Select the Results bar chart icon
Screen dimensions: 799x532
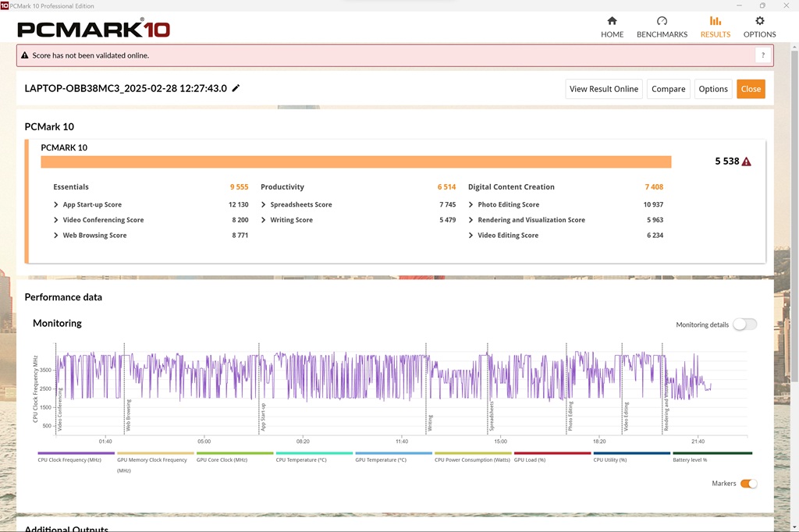pyautogui.click(x=715, y=21)
